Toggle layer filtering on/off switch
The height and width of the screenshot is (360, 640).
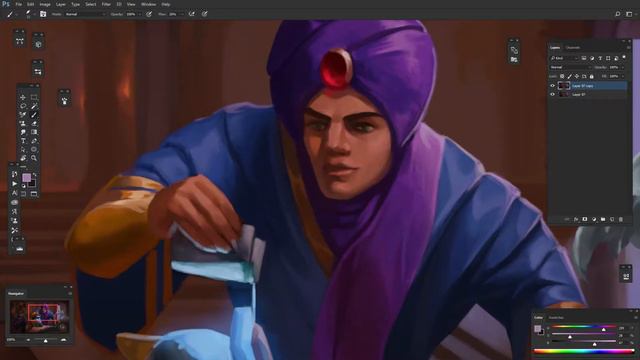(624, 57)
